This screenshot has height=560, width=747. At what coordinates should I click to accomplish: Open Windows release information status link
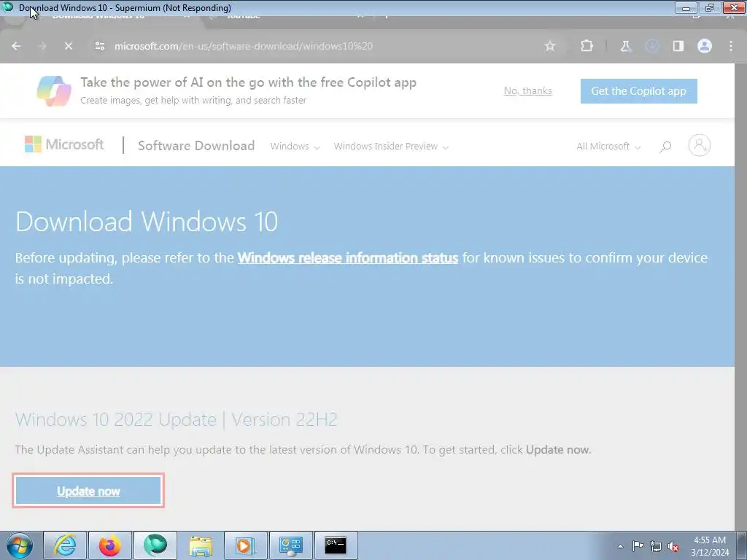click(x=348, y=257)
